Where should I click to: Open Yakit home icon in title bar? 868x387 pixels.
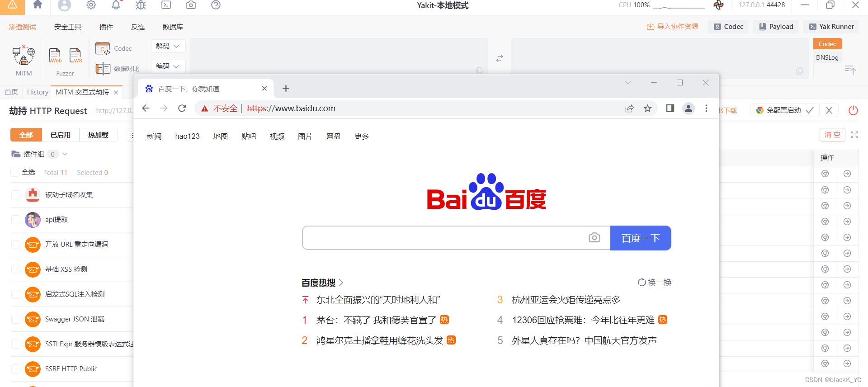point(38,5)
